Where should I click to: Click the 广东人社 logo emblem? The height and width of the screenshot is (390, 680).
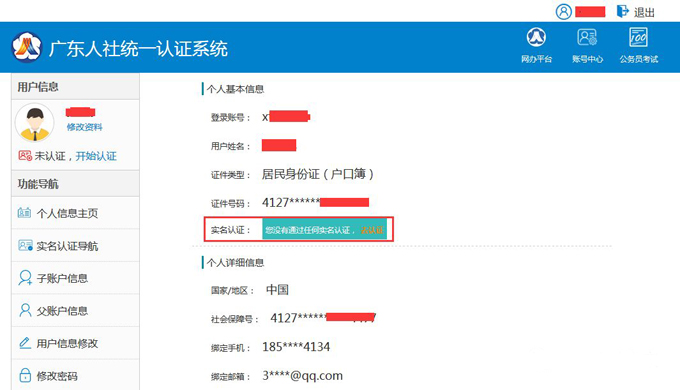pos(26,47)
